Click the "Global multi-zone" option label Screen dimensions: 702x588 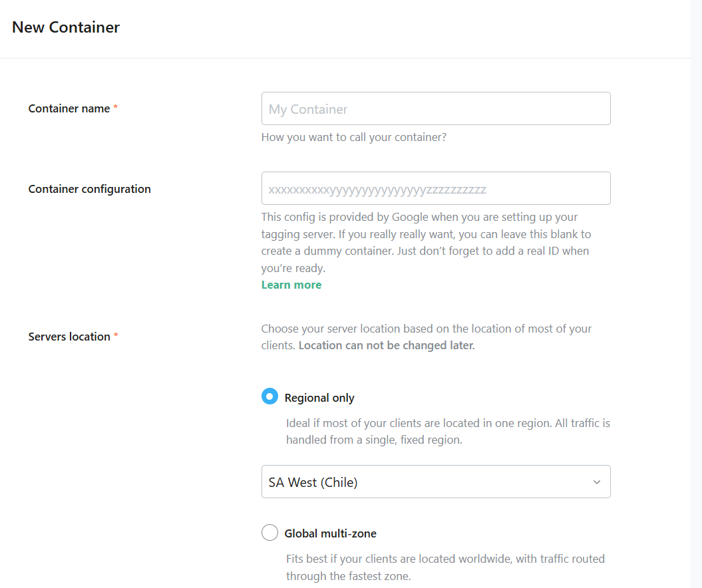tap(330, 533)
